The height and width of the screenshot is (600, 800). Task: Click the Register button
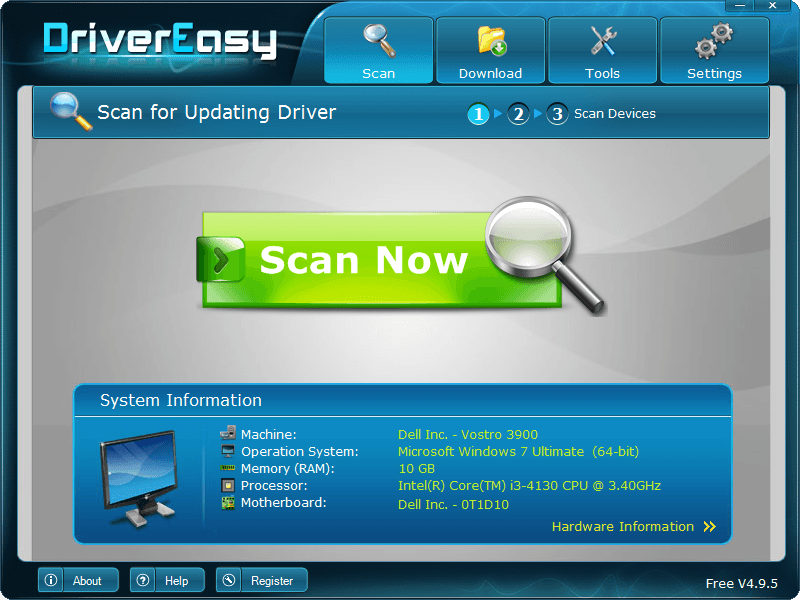click(262, 580)
